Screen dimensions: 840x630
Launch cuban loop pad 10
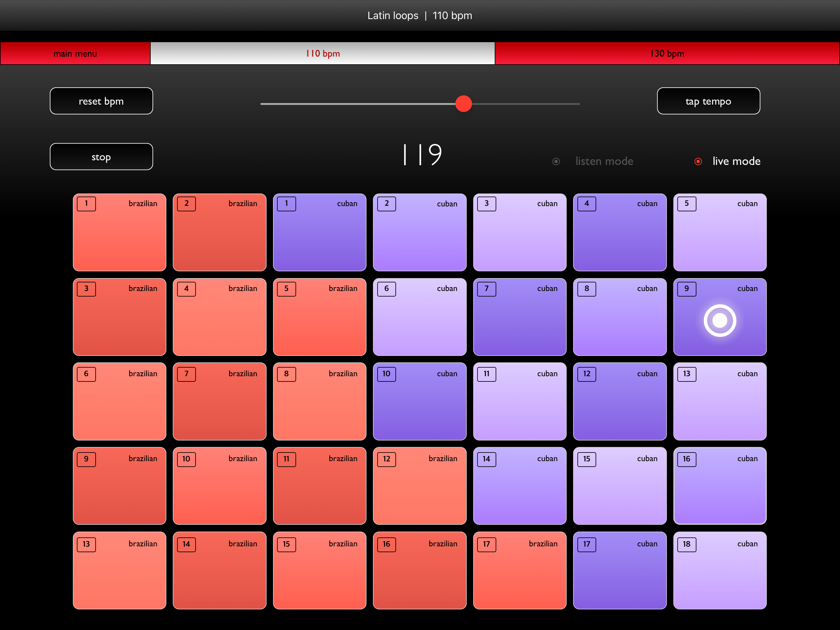[x=419, y=402]
